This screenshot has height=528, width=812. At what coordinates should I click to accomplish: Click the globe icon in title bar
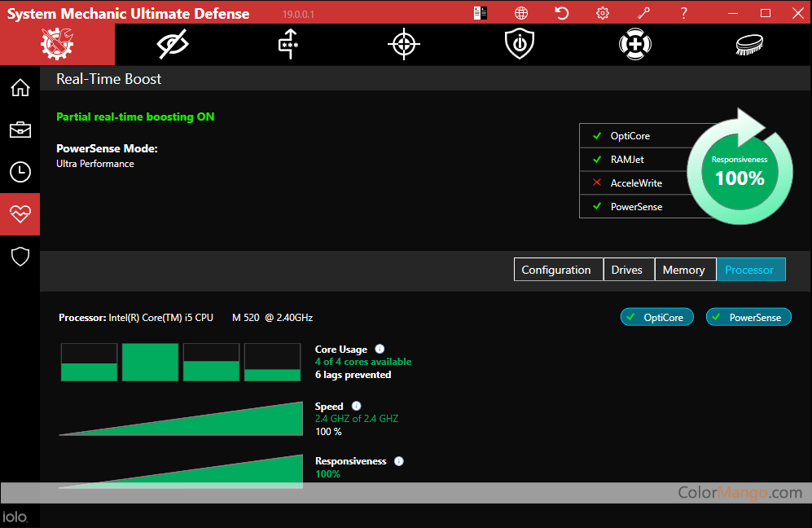521,13
